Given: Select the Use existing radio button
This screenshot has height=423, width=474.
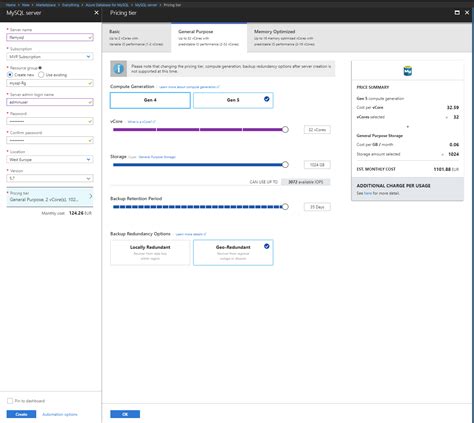Looking at the screenshot, I should (41, 75).
